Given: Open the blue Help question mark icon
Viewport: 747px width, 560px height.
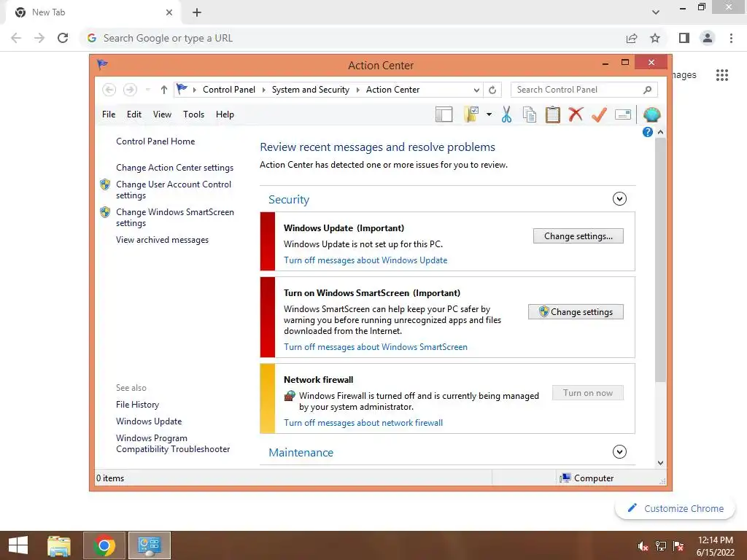Looking at the screenshot, I should tap(648, 132).
